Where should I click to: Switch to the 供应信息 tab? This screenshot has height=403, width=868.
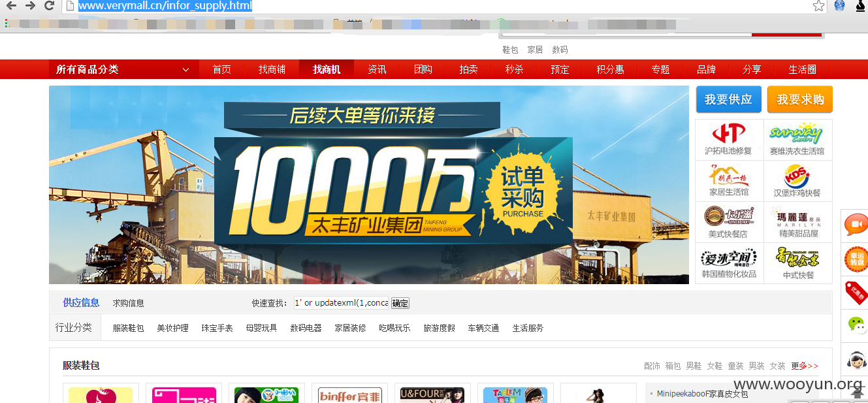[81, 302]
